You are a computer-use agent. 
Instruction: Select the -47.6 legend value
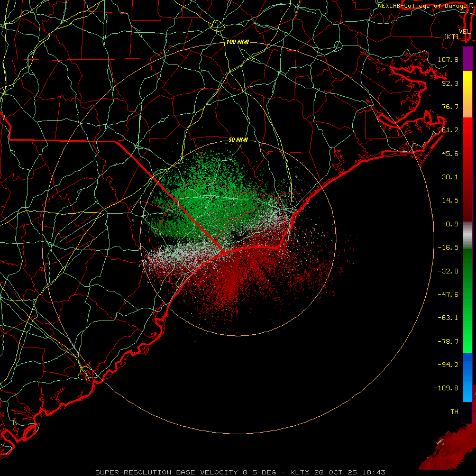pyautogui.click(x=448, y=295)
